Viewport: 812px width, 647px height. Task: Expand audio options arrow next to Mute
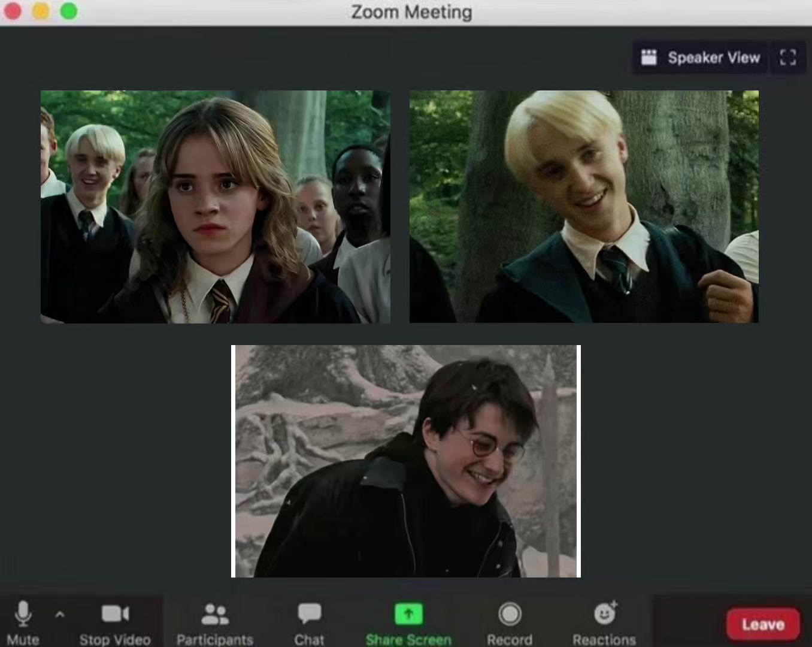[x=59, y=614]
